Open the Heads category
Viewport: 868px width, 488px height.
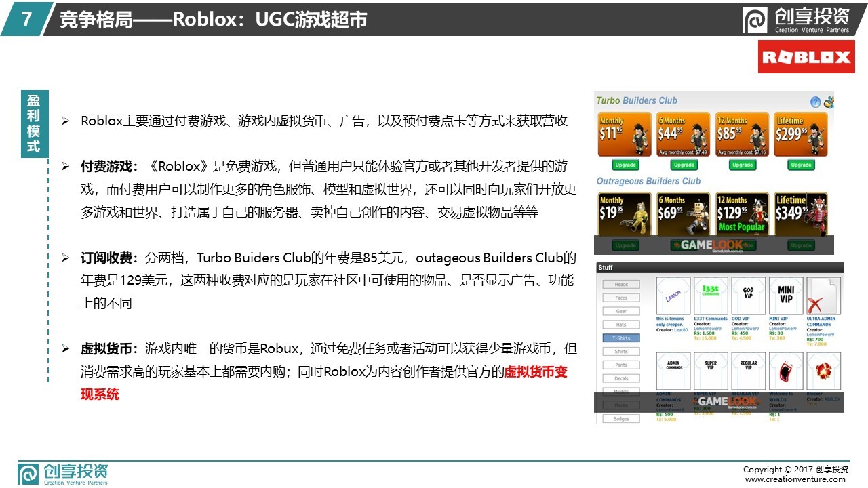[x=621, y=285]
